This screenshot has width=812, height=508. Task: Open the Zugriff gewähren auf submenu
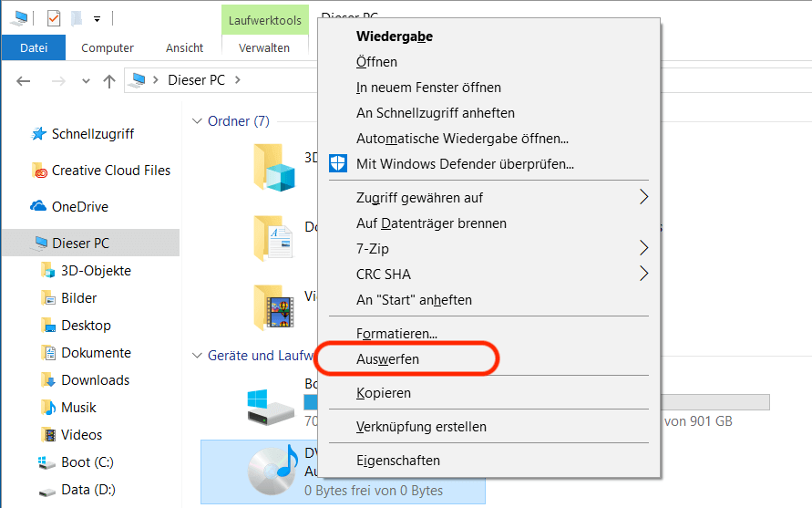[x=488, y=198]
